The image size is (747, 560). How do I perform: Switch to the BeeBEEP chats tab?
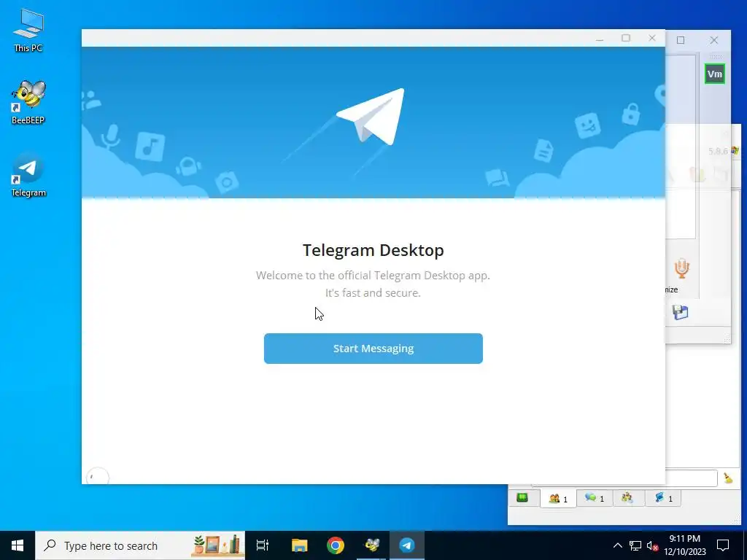pos(594,498)
